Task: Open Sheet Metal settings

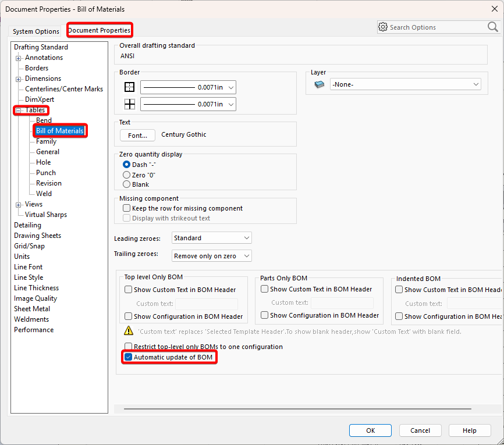Action: (32, 308)
